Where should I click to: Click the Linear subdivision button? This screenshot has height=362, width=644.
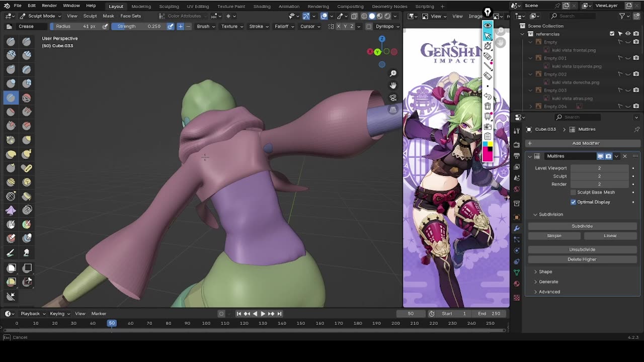point(610,236)
